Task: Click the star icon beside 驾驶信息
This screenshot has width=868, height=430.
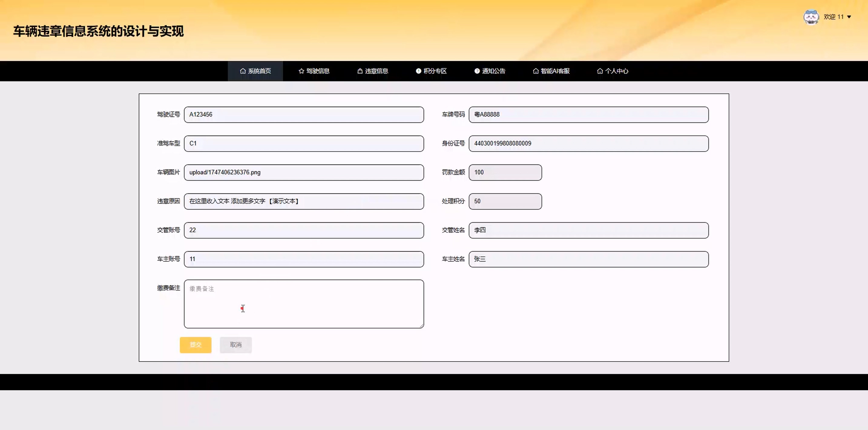Action: tap(301, 71)
